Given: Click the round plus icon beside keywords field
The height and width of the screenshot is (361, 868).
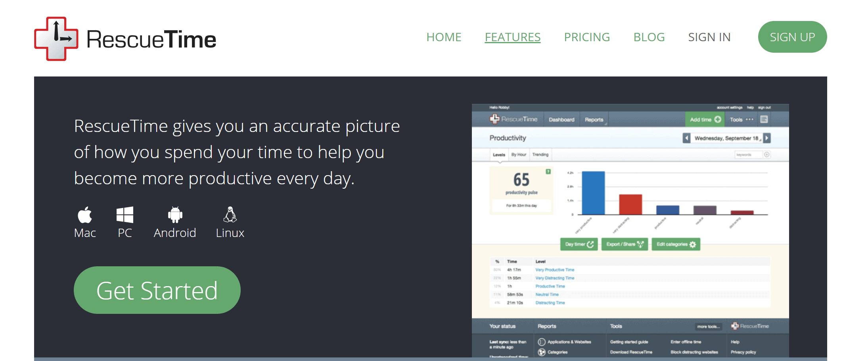Looking at the screenshot, I should 767,155.
